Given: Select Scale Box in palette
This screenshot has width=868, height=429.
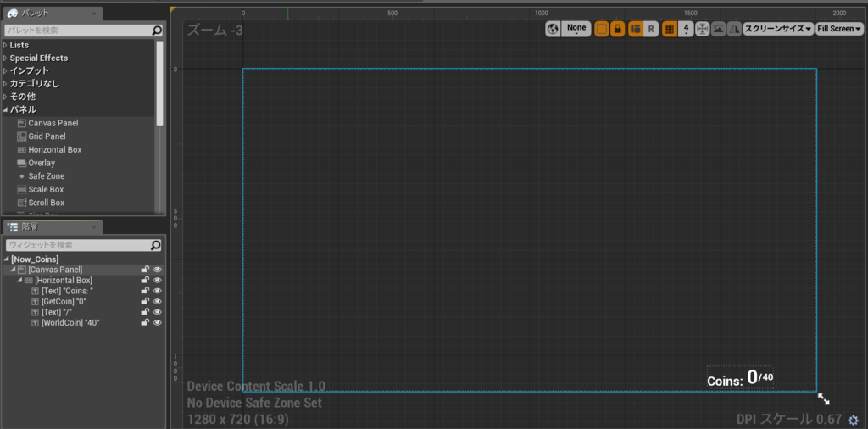Looking at the screenshot, I should (46, 189).
